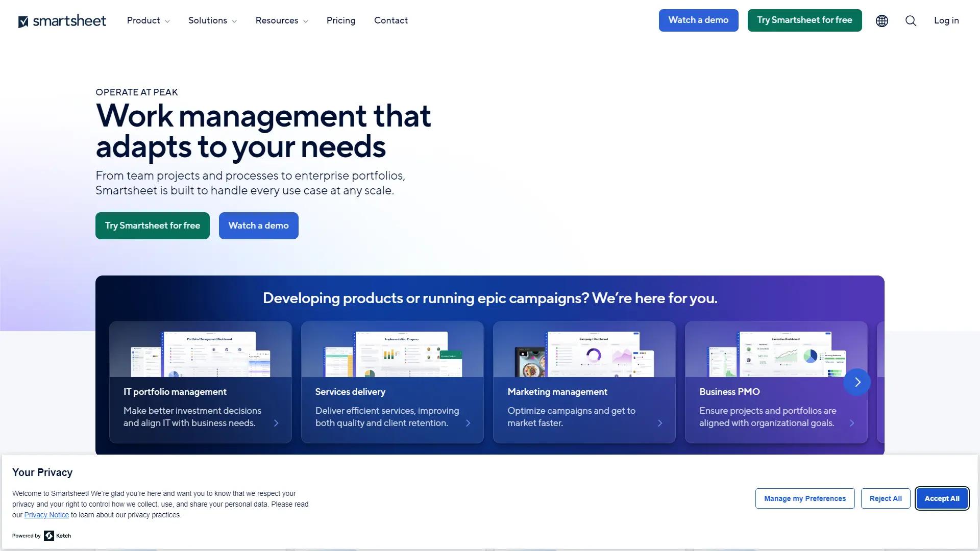Click the Smartsheet logo
Viewport: 980px width, 551px height.
tap(62, 20)
